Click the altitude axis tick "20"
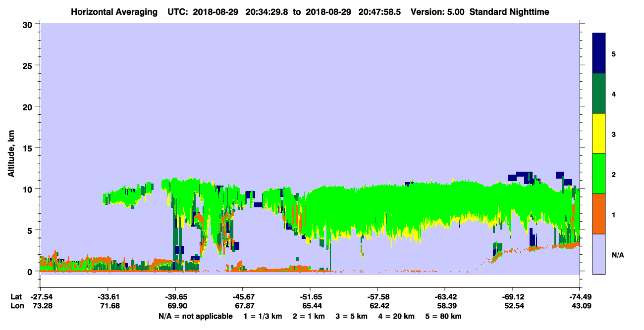The width and height of the screenshot is (644, 330). [28, 106]
